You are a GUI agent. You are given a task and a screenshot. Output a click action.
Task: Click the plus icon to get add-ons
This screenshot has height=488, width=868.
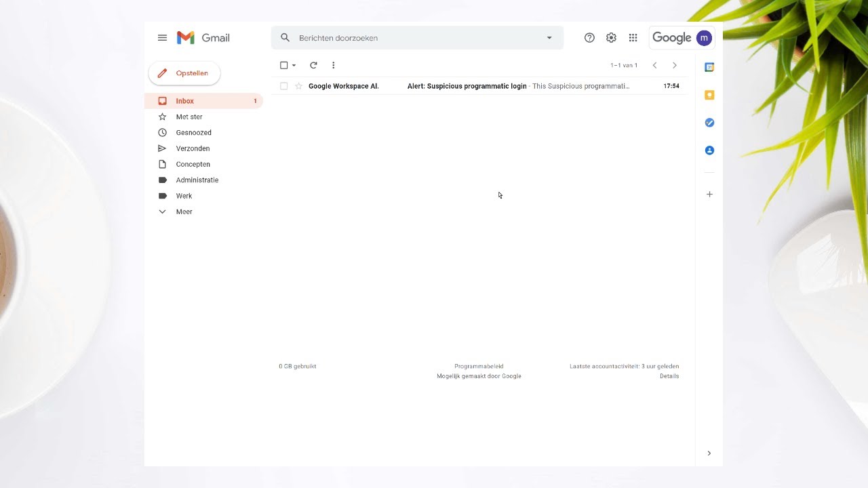click(x=709, y=195)
